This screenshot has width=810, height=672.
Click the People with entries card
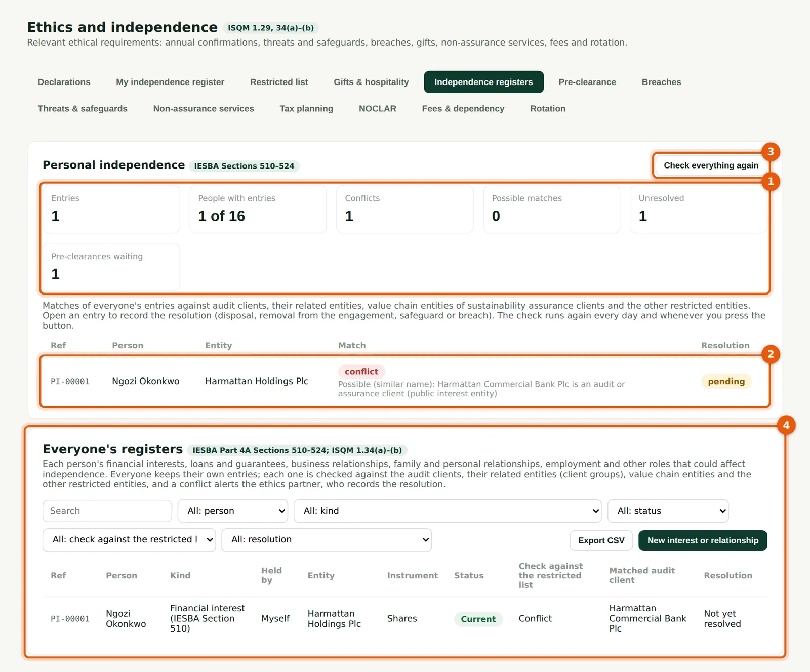258,209
